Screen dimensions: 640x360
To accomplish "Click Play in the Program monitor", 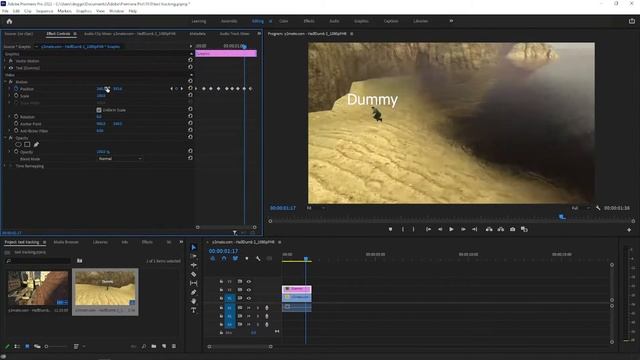I will [x=451, y=229].
